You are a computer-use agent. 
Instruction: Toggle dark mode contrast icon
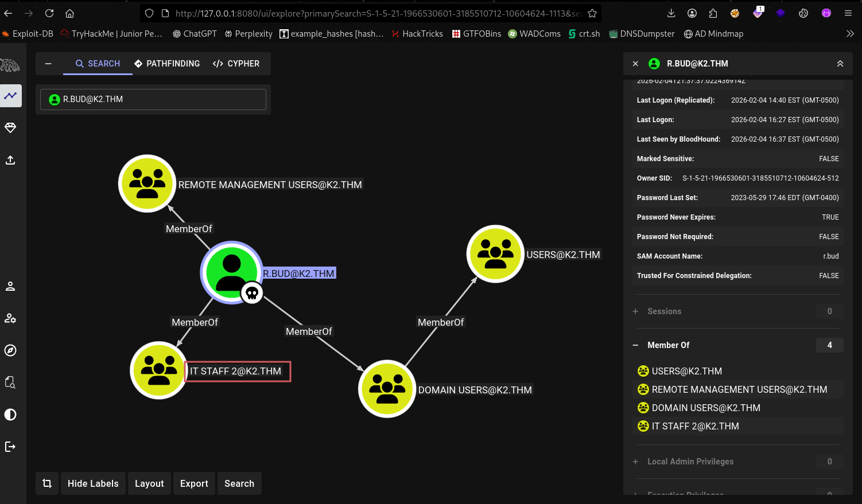coord(10,415)
